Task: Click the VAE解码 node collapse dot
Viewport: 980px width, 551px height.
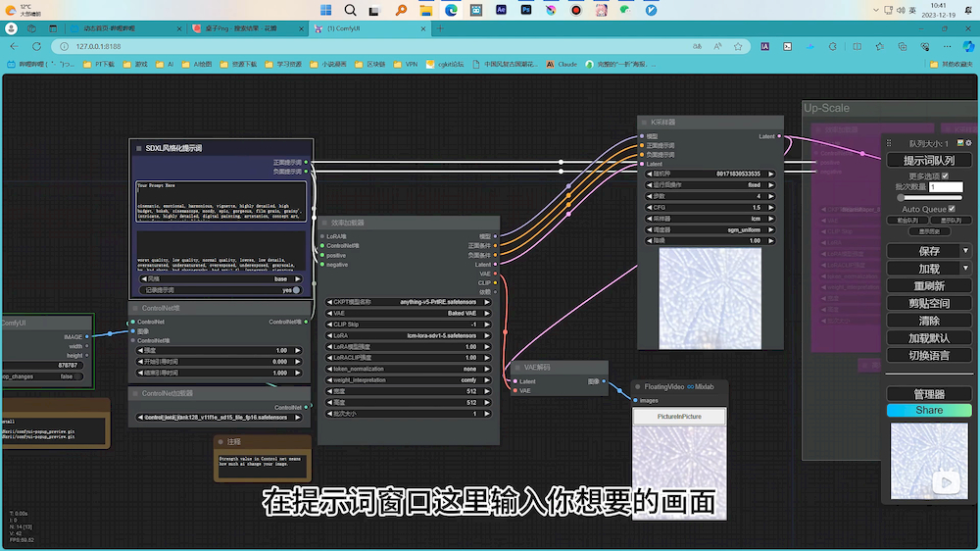Action: (x=517, y=367)
